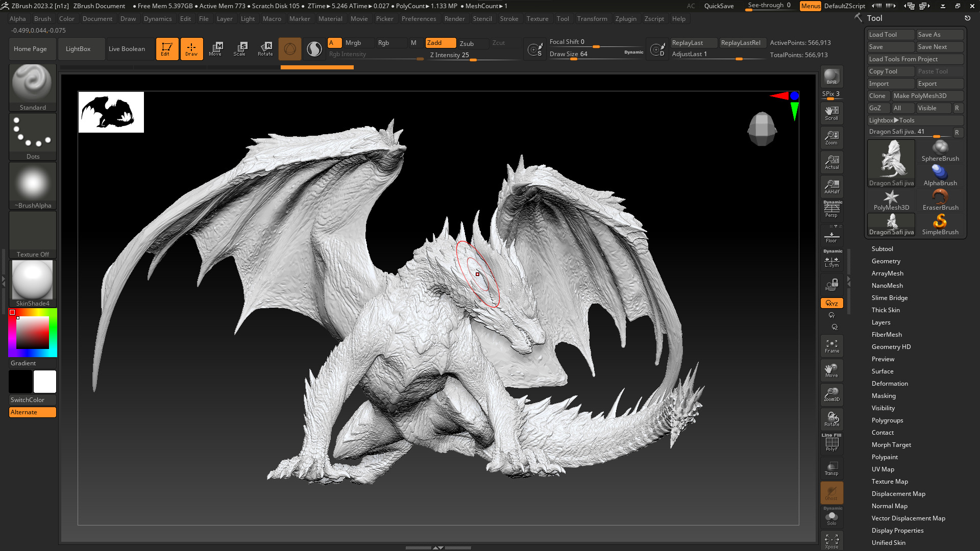This screenshot has height=551, width=980.
Task: Expand the Geometry section
Action: pos(886,261)
